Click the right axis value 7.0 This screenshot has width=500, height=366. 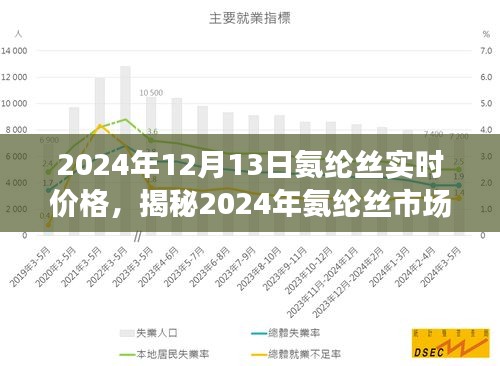486,51
